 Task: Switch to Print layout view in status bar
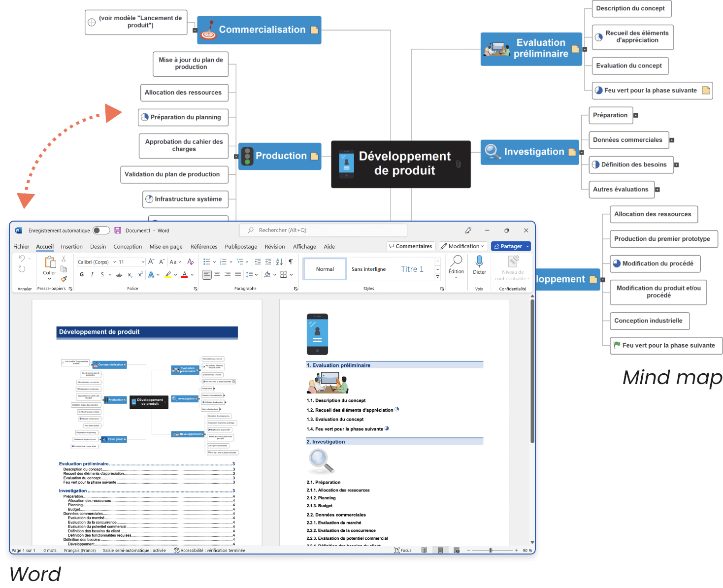[440, 551]
